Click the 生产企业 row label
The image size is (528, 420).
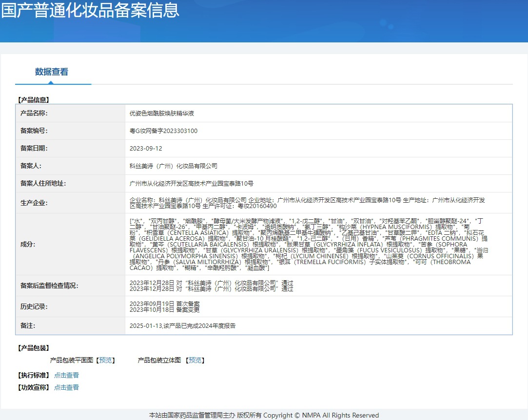coord(34,203)
